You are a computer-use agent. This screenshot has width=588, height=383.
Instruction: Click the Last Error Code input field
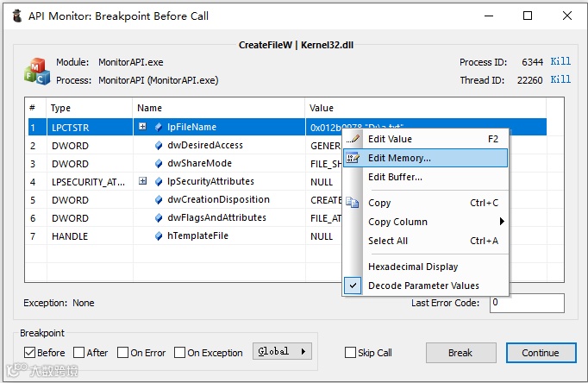tap(527, 303)
